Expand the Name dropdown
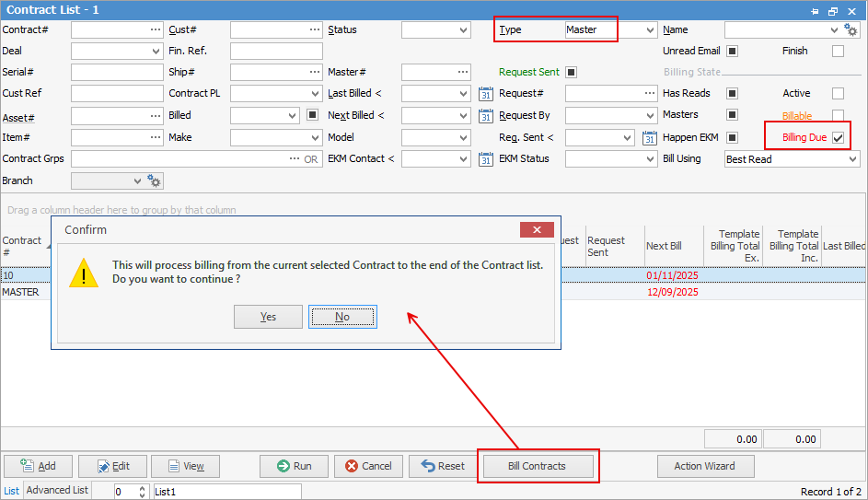Screen dimensions: 868x500 click(x=834, y=29)
